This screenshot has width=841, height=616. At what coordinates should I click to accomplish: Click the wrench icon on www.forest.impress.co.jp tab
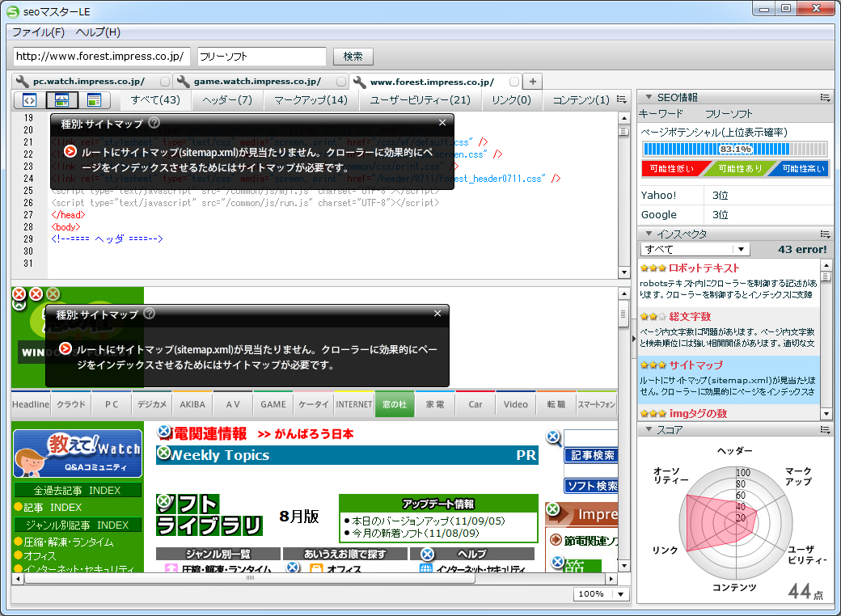[360, 82]
